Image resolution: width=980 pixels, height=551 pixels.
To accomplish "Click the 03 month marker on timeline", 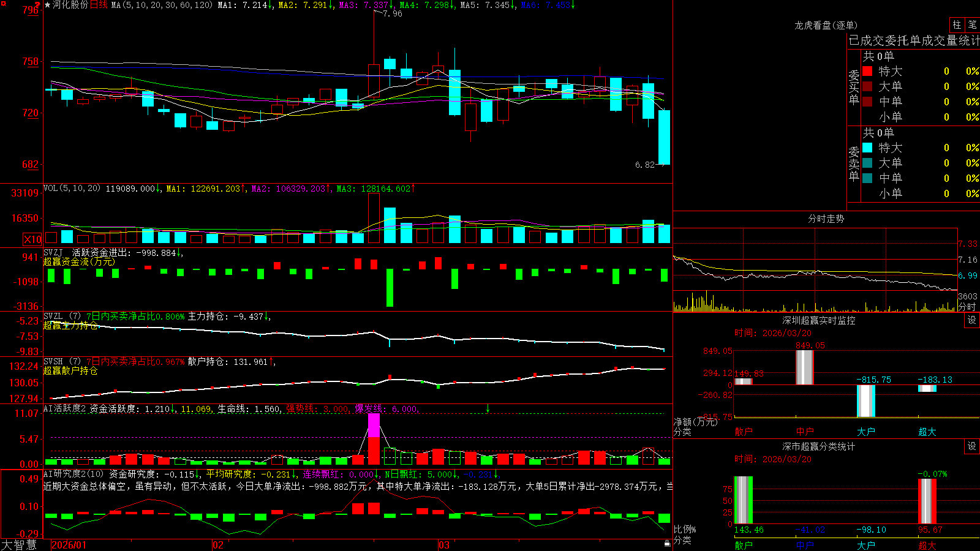I will pyautogui.click(x=444, y=545).
